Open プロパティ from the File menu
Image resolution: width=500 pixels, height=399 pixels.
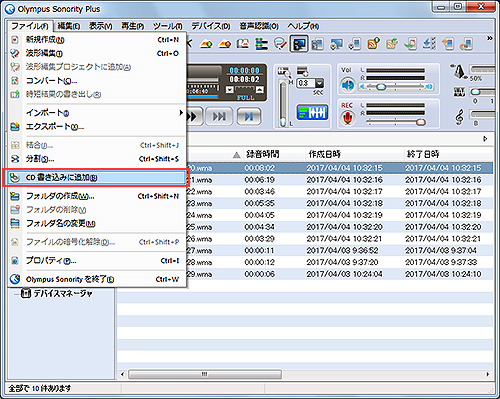pyautogui.click(x=96, y=261)
